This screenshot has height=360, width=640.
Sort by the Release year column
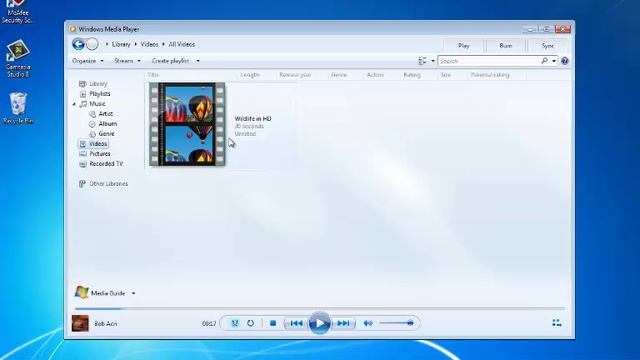[x=295, y=75]
